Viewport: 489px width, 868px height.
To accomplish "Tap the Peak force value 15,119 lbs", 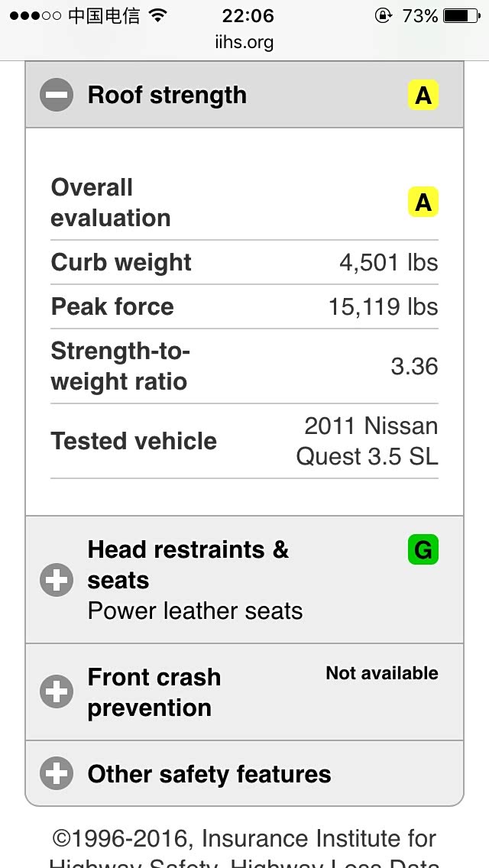I will tap(383, 306).
